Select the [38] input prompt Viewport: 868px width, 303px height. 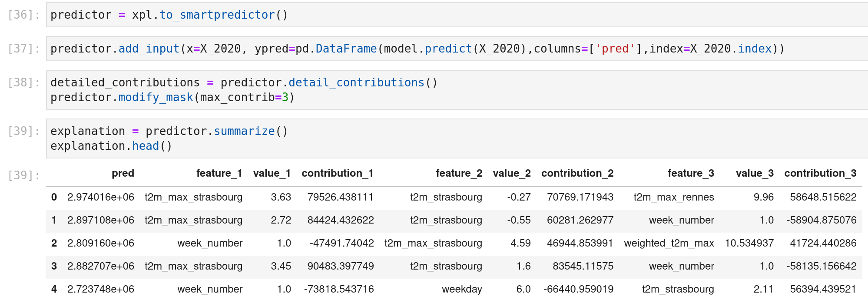tap(24, 82)
